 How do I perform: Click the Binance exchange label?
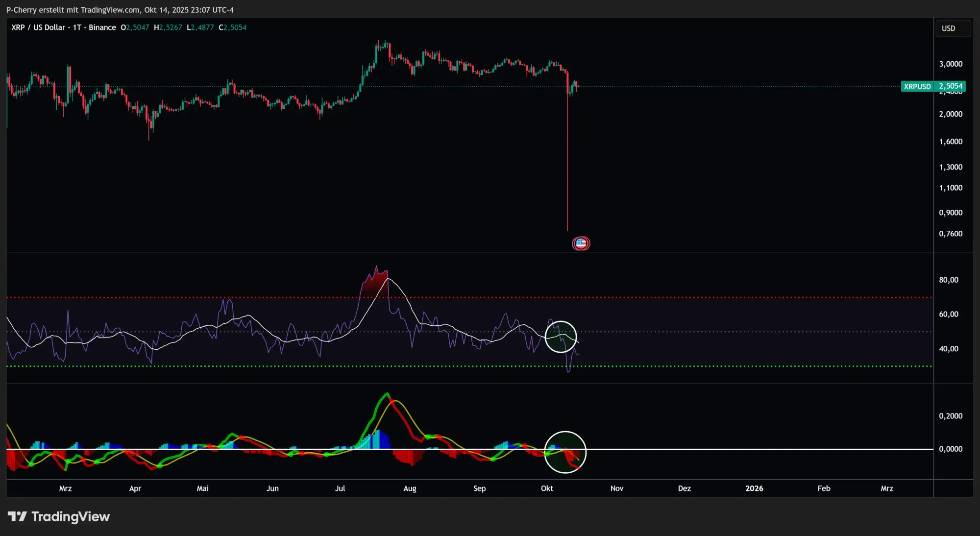tap(102, 27)
